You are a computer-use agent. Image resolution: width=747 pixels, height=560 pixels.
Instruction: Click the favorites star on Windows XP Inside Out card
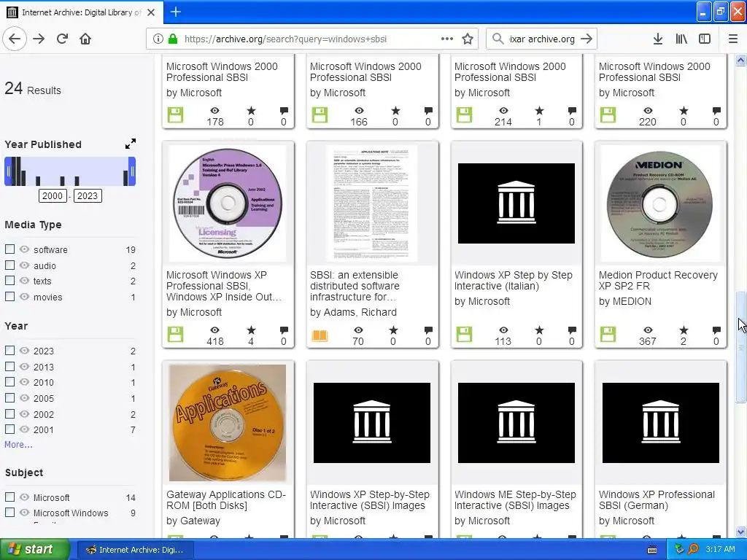point(251,330)
